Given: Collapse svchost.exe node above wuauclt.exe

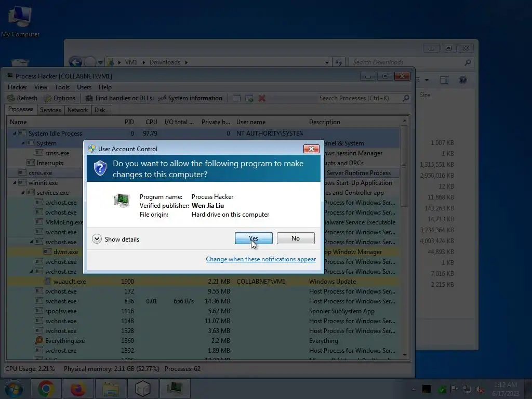Looking at the screenshot, I should [31, 271].
